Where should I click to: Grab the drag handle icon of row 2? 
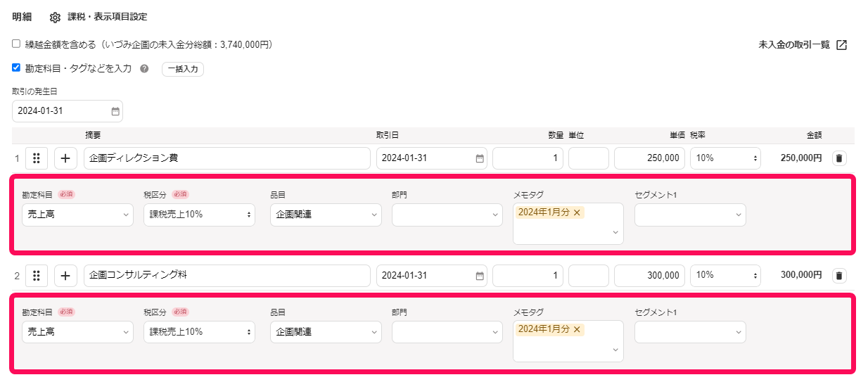coord(37,276)
